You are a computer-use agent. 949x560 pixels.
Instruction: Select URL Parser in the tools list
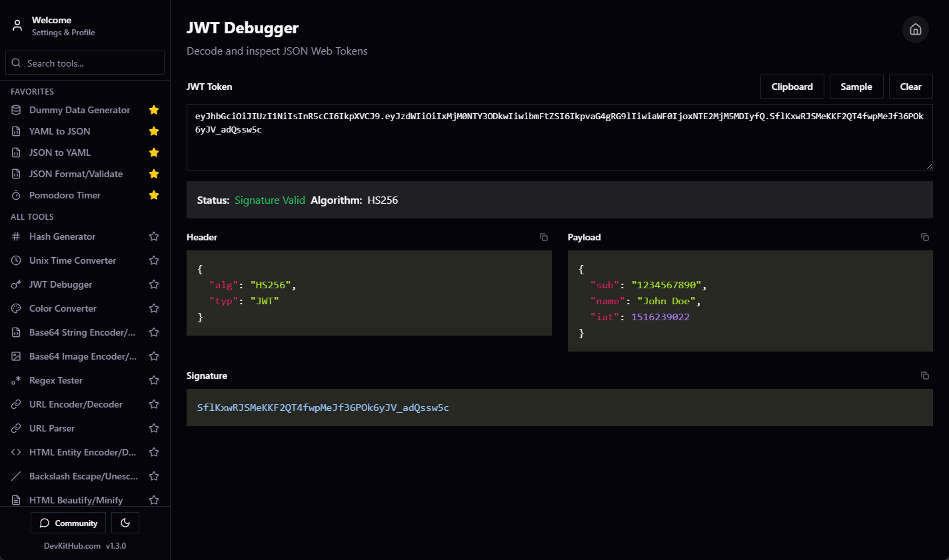tap(52, 428)
